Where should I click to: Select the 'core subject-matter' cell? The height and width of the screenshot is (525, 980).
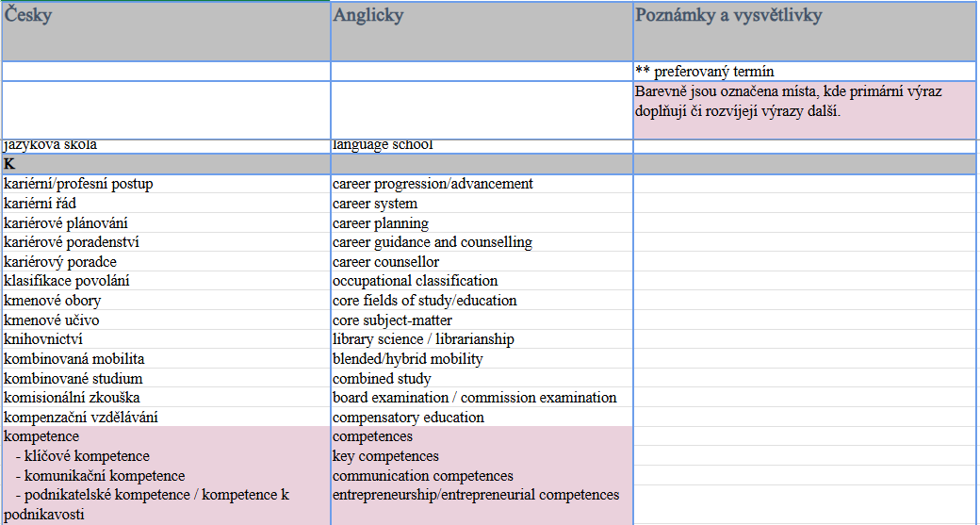[x=482, y=320]
